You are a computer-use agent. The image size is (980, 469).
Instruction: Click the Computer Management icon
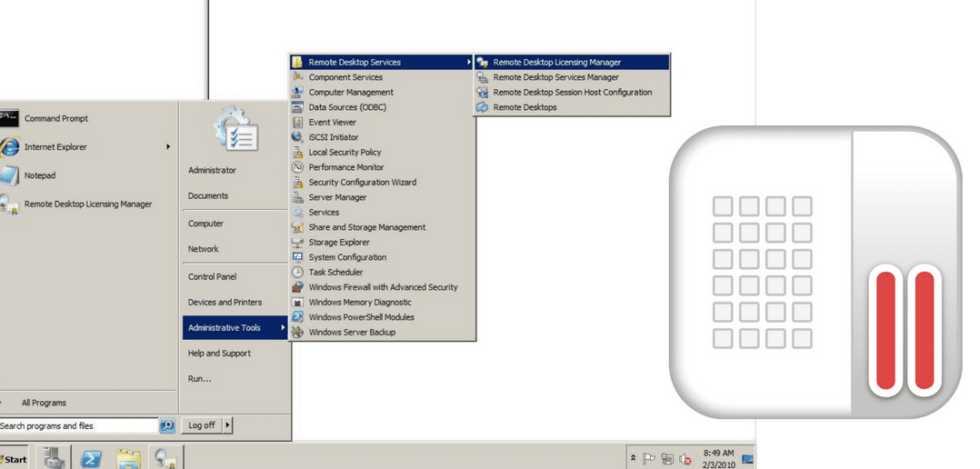click(298, 92)
